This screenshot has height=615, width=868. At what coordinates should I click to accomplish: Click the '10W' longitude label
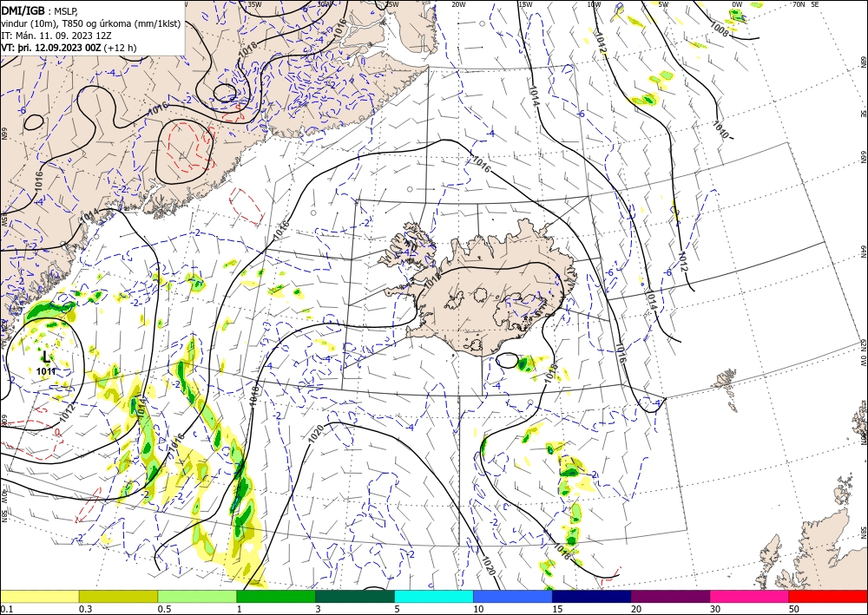(594, 4)
